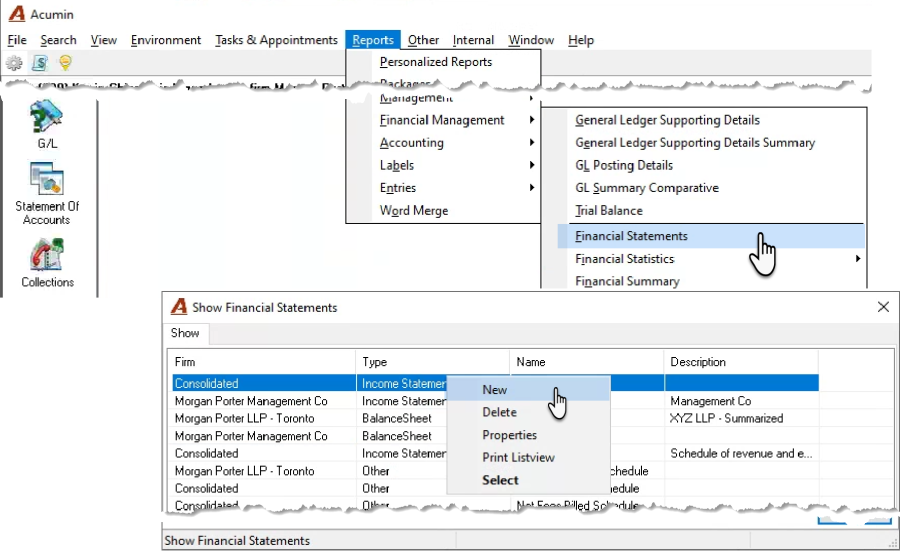900x551 pixels.
Task: Click the gear settings toolbar icon
Action: click(x=14, y=63)
